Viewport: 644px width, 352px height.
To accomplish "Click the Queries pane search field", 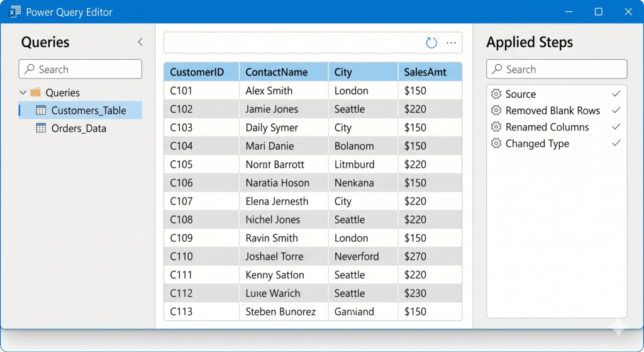I will tap(80, 69).
